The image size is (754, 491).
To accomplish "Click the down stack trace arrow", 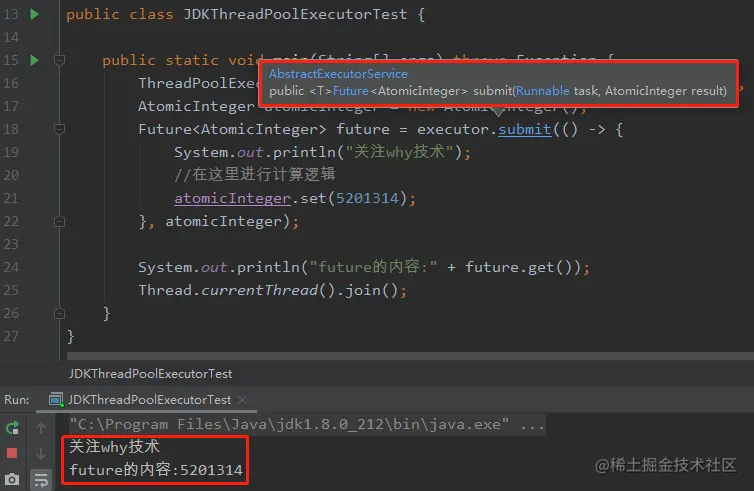I will pyautogui.click(x=41, y=453).
